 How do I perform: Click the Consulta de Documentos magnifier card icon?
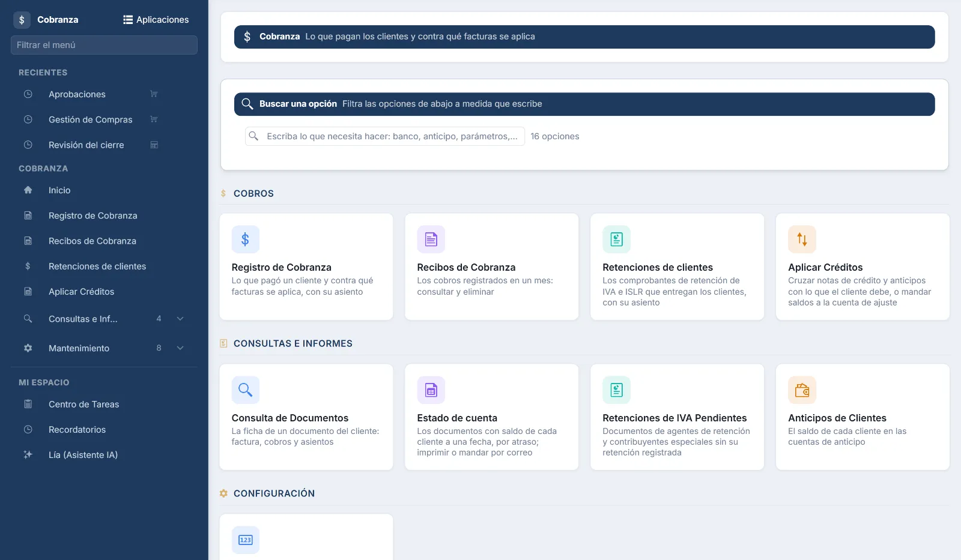click(245, 390)
